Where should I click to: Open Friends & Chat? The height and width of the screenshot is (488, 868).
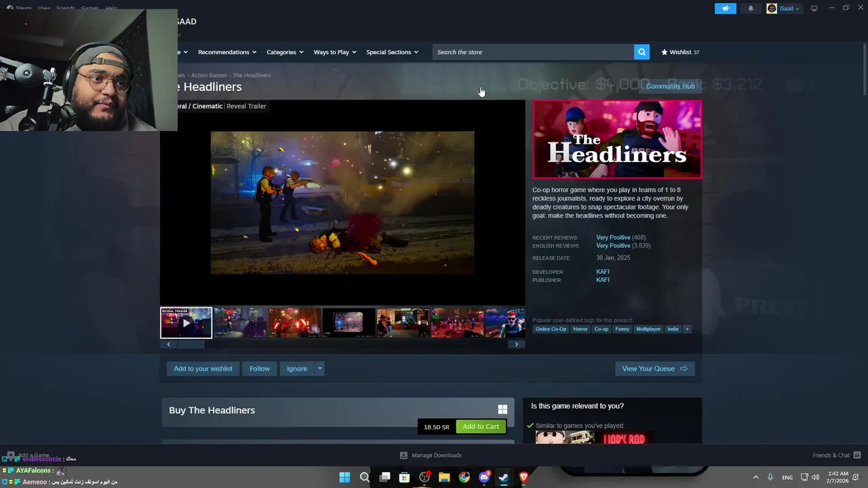coord(836,455)
